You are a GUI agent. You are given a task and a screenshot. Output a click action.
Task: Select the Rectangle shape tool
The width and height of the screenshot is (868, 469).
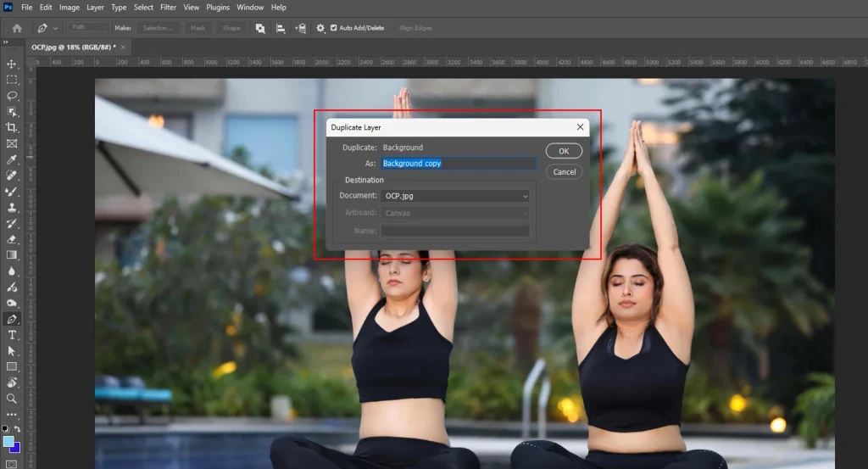(12, 366)
